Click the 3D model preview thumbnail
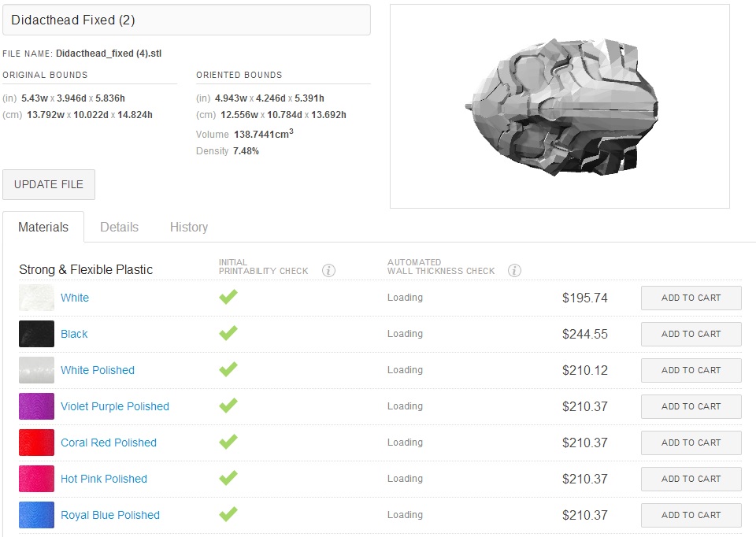The height and width of the screenshot is (537, 756). (559, 106)
